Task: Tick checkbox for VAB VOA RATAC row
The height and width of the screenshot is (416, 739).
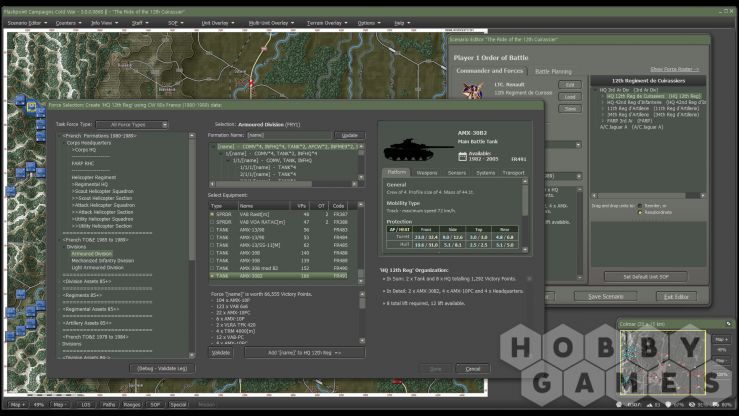Action: click(x=212, y=222)
